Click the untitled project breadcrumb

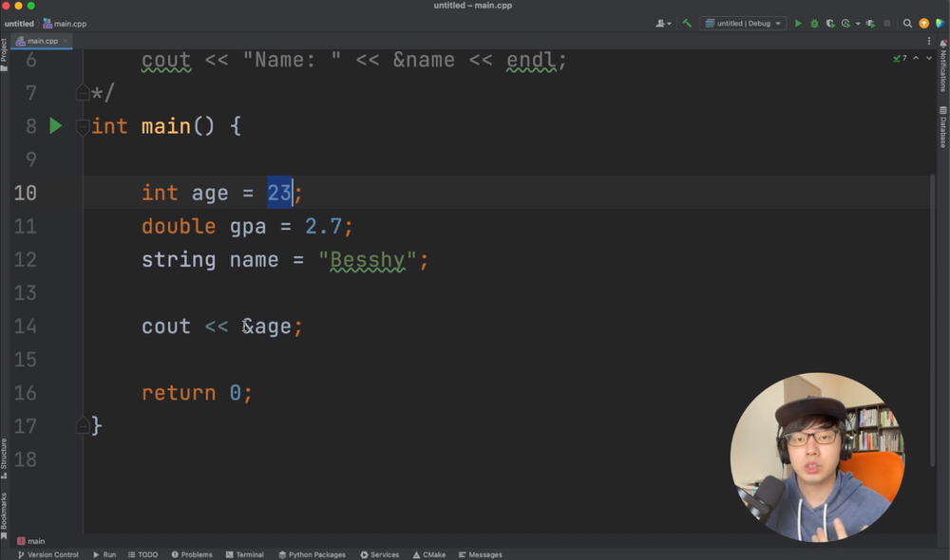tap(19, 24)
